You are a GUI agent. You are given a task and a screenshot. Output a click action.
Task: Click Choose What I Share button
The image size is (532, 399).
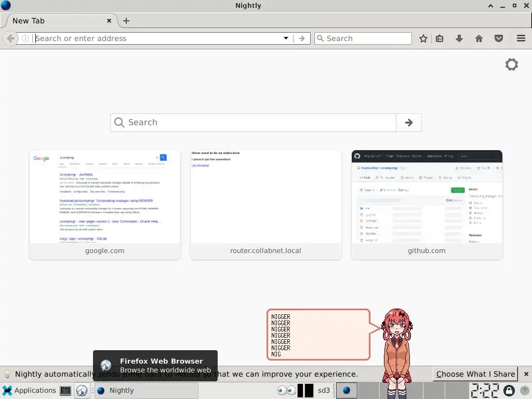475,374
